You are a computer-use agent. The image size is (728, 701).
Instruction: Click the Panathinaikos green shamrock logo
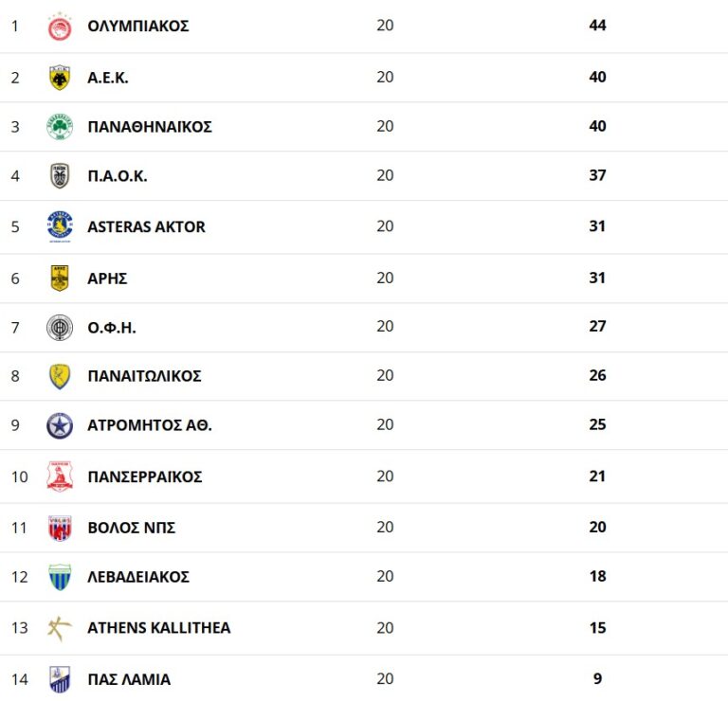point(60,127)
